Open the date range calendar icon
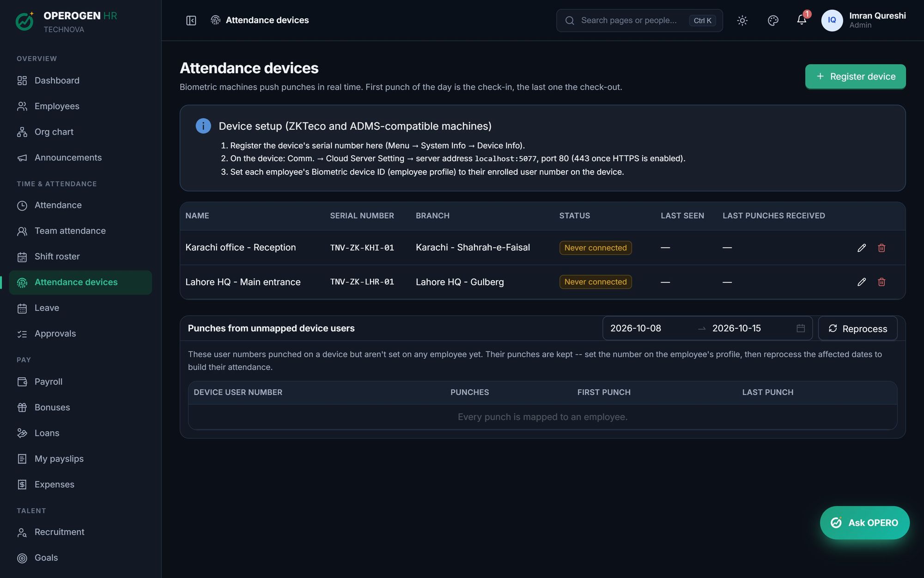The width and height of the screenshot is (924, 578). pos(801,328)
